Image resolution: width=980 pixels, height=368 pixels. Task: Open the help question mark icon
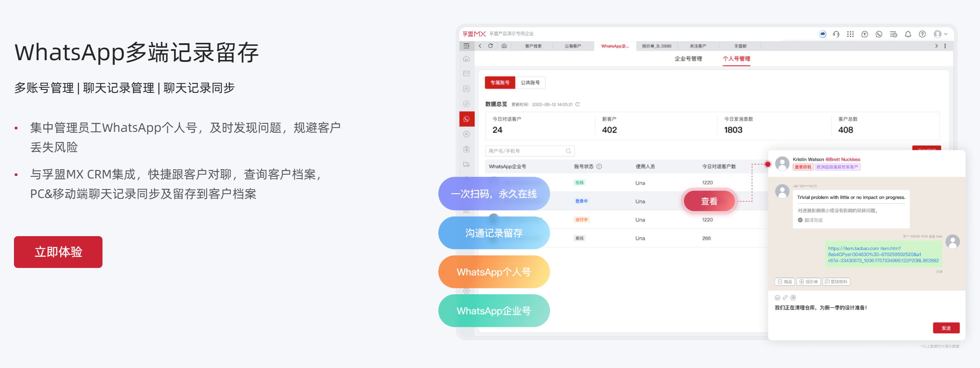point(922,34)
